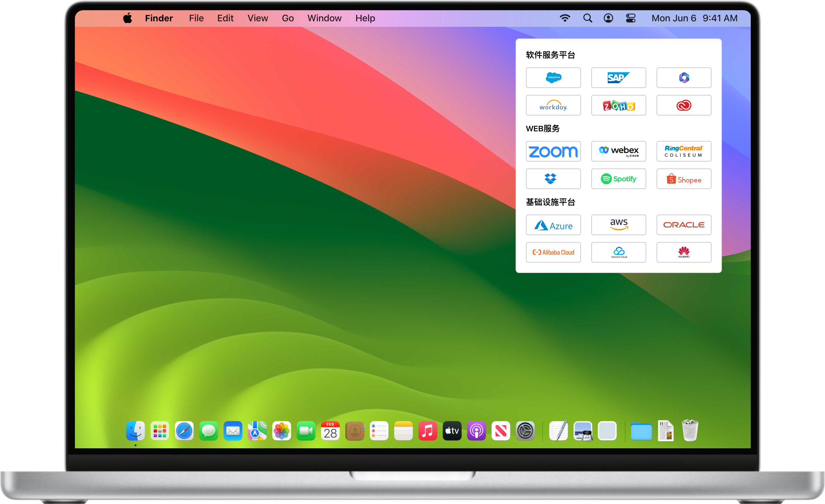This screenshot has width=825, height=504.
Task: Open the File menu
Action: coord(196,18)
